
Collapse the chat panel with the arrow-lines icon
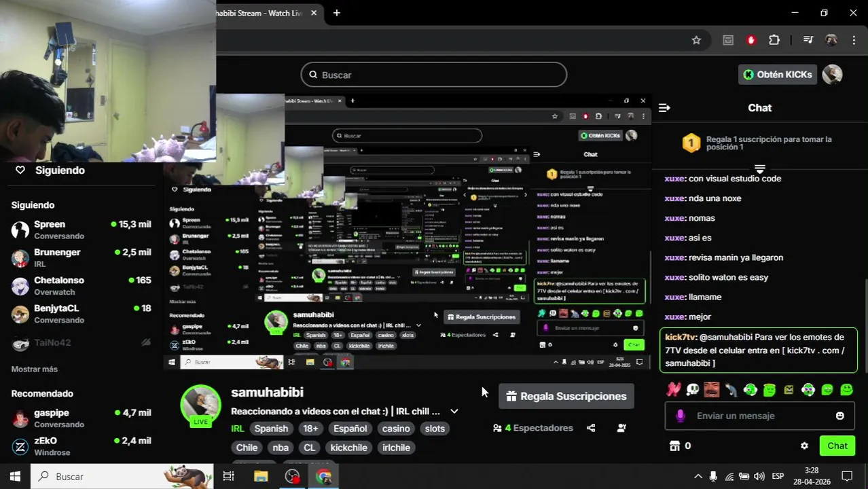point(664,108)
